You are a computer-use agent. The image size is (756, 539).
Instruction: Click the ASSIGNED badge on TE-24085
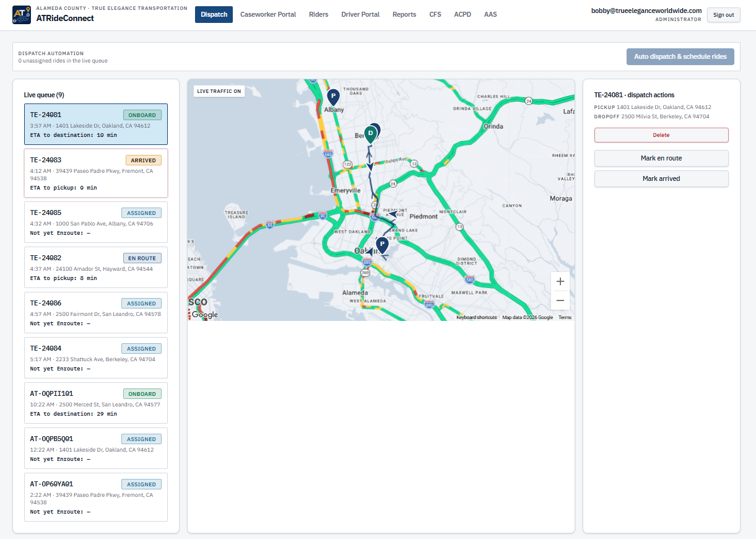[141, 213]
